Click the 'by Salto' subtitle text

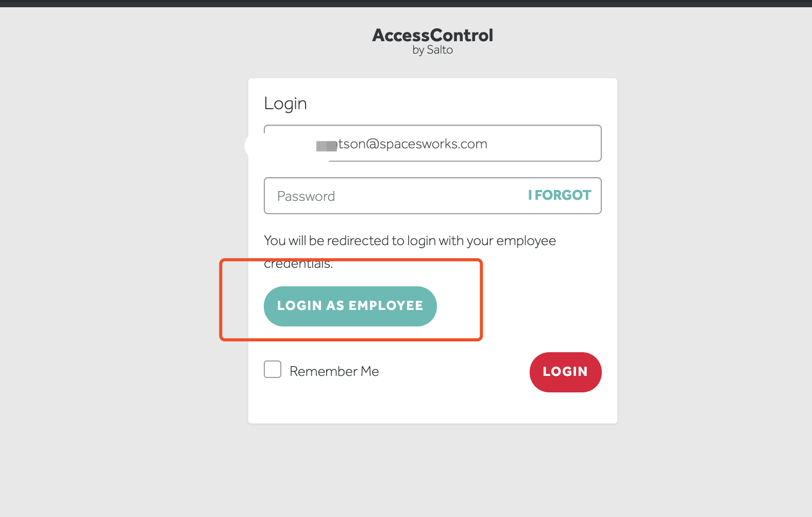tap(432, 50)
